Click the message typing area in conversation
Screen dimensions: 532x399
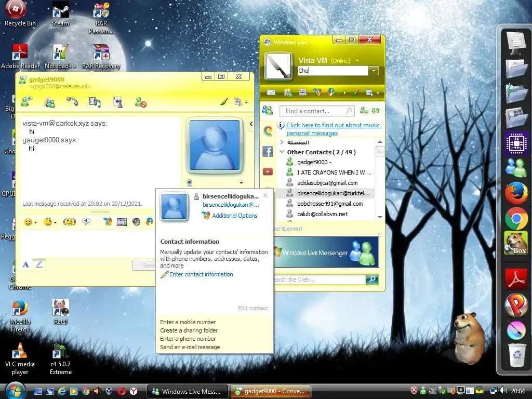pyautogui.click(x=88, y=244)
